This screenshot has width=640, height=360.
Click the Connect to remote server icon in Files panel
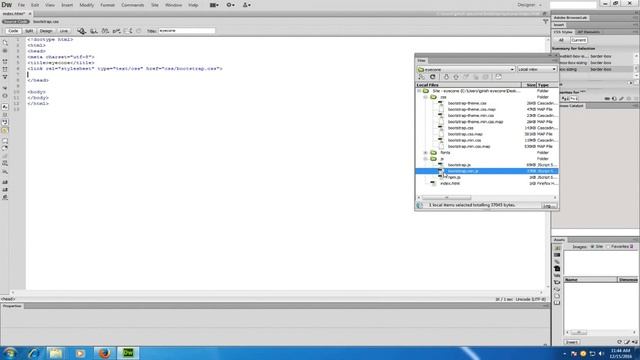[x=422, y=77]
